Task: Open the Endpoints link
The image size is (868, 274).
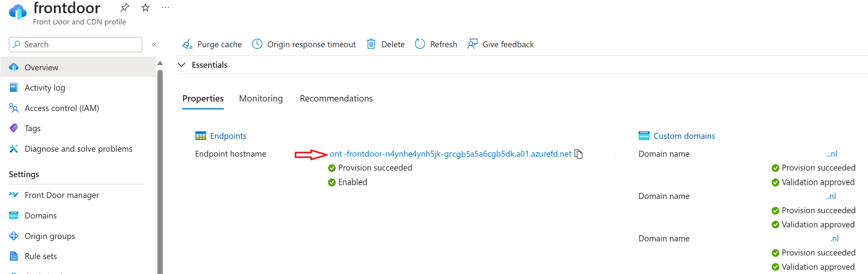Action: (x=228, y=136)
